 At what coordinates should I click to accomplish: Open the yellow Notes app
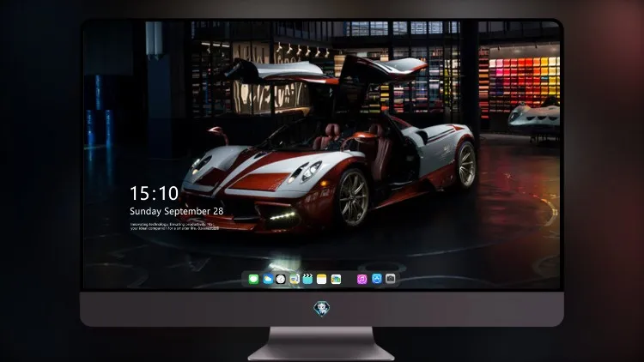click(x=322, y=279)
